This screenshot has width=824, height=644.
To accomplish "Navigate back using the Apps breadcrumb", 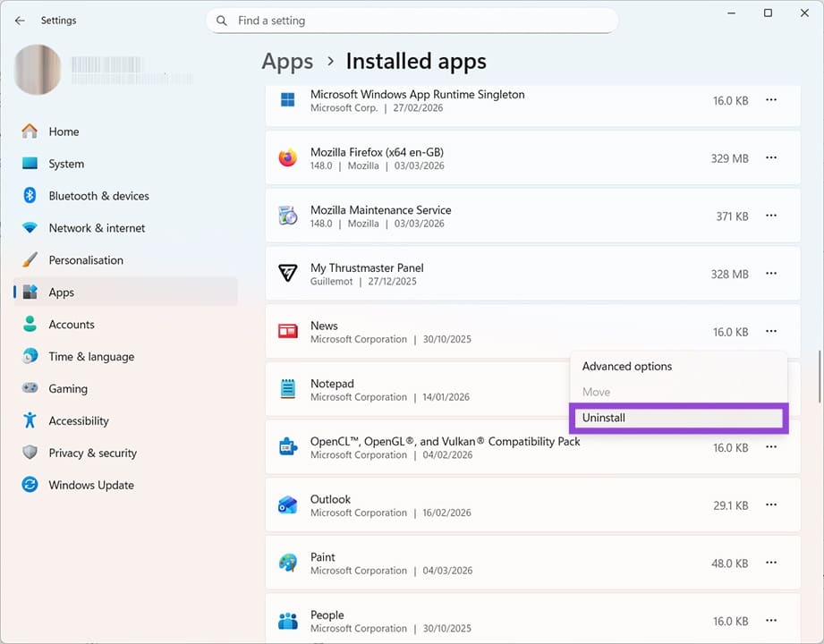I will pos(286,61).
